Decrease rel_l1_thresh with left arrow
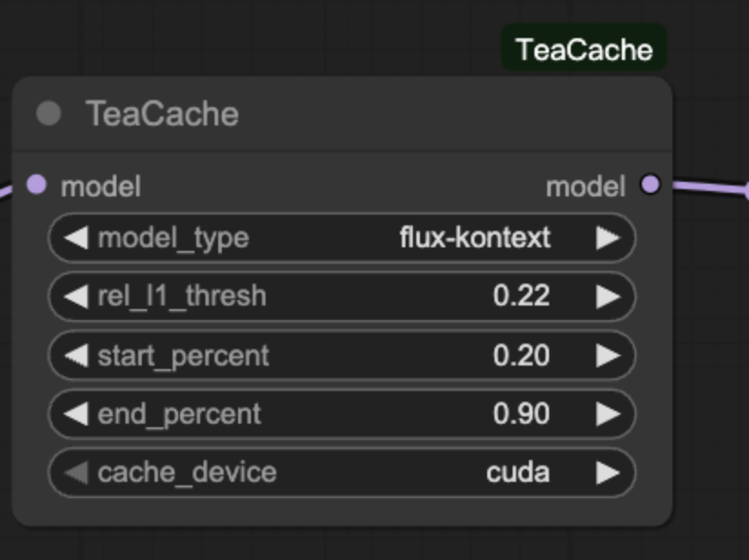 pyautogui.click(x=76, y=296)
